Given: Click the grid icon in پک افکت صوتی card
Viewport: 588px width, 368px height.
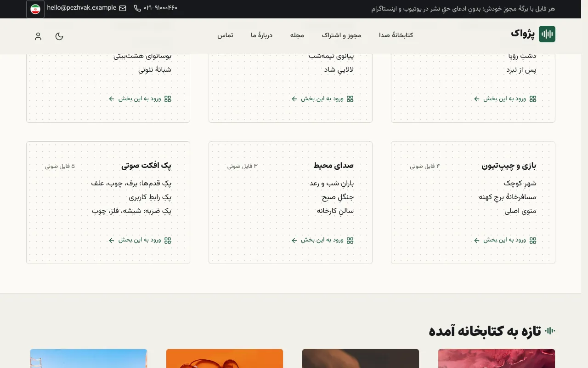Looking at the screenshot, I should (168, 240).
